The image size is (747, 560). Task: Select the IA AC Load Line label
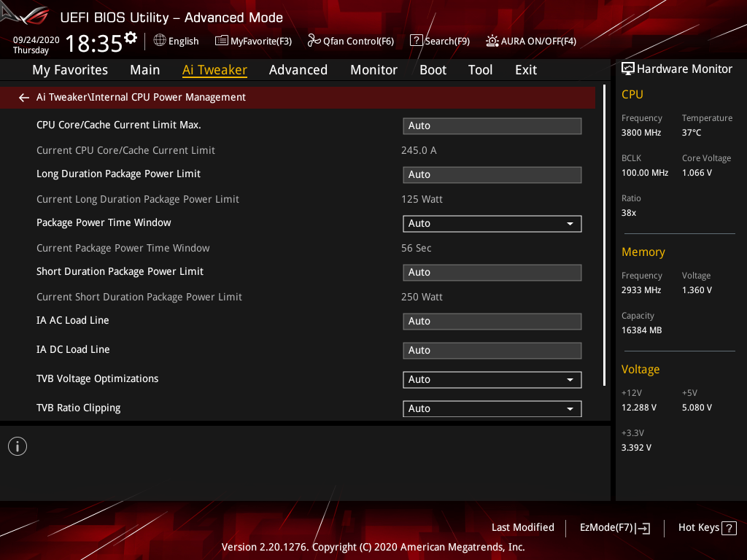pyautogui.click(x=72, y=321)
